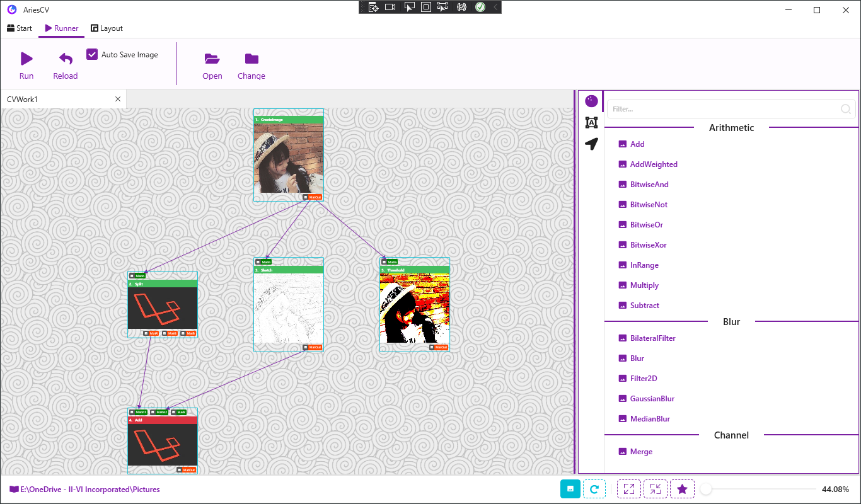The width and height of the screenshot is (861, 504).
Task: Click the green checkmark in top overlay toolbar
Action: (x=480, y=7)
